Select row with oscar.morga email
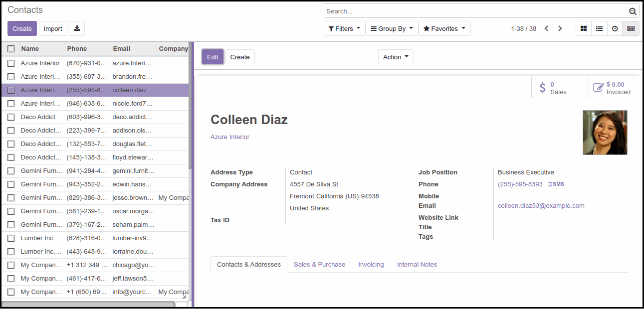Image resolution: width=644 pixels, height=309 pixels. pos(95,211)
